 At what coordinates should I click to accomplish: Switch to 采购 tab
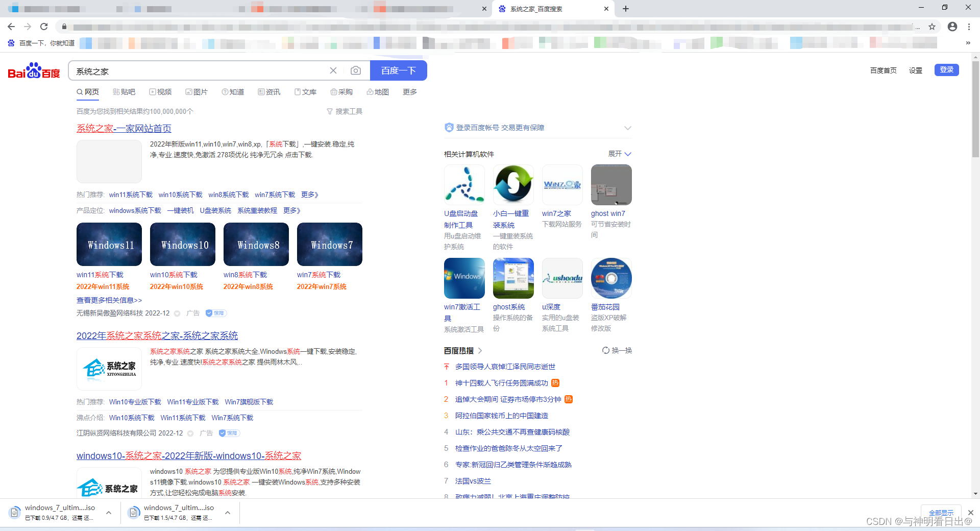(x=341, y=92)
